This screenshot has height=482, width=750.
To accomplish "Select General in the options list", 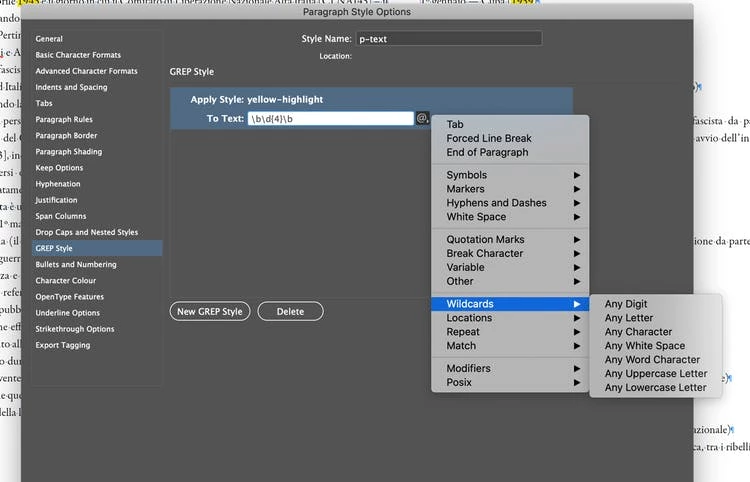I will tap(49, 39).
